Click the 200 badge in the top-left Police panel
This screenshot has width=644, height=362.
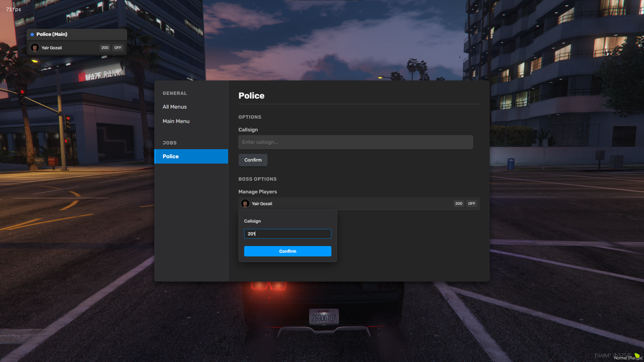[105, 48]
